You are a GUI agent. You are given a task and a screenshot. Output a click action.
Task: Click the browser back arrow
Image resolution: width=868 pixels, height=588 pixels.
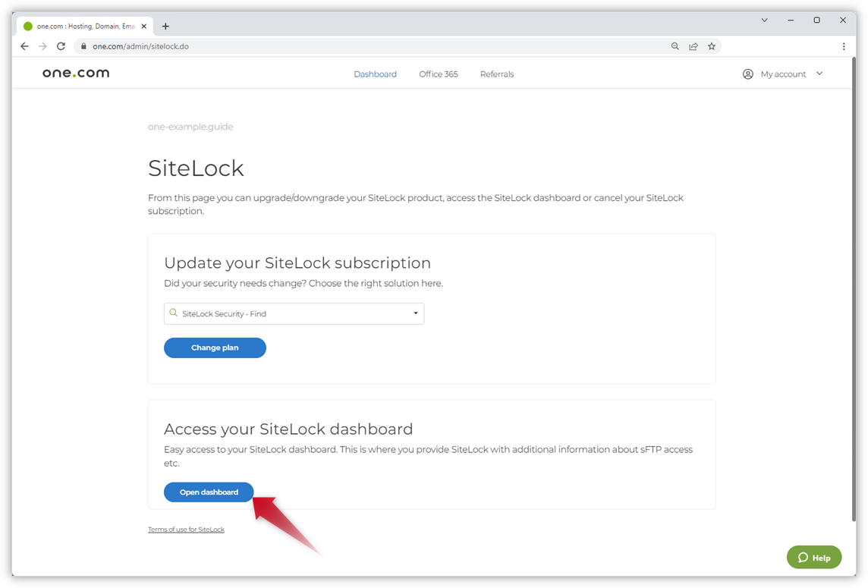pos(24,46)
